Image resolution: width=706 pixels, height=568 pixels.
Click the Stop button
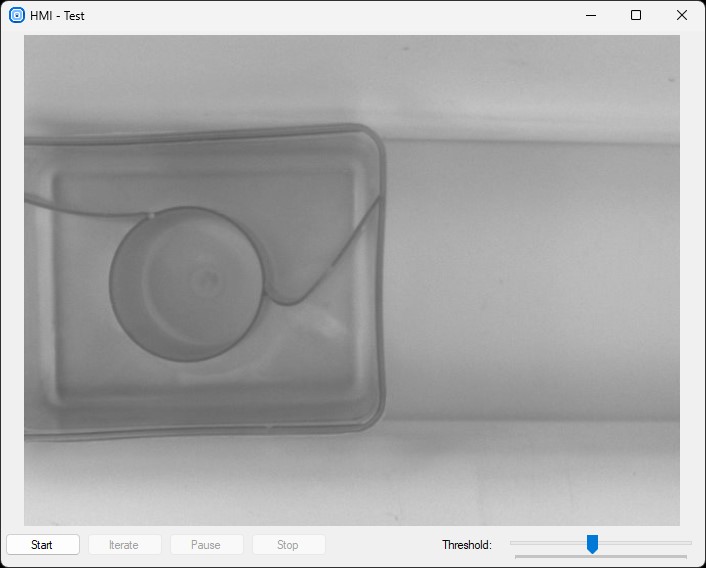click(288, 545)
